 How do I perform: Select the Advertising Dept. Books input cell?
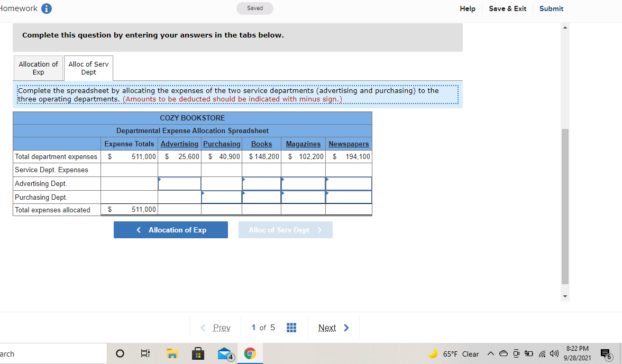click(x=262, y=183)
